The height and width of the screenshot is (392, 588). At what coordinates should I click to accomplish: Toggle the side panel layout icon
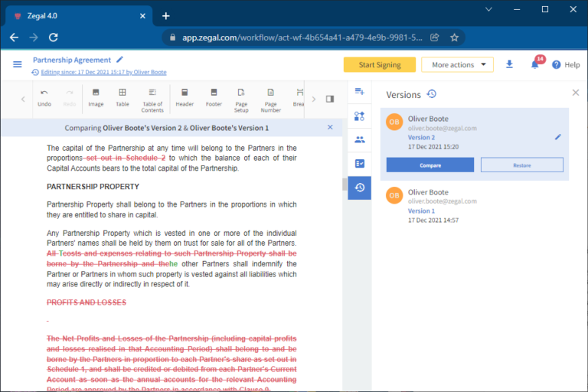[330, 99]
